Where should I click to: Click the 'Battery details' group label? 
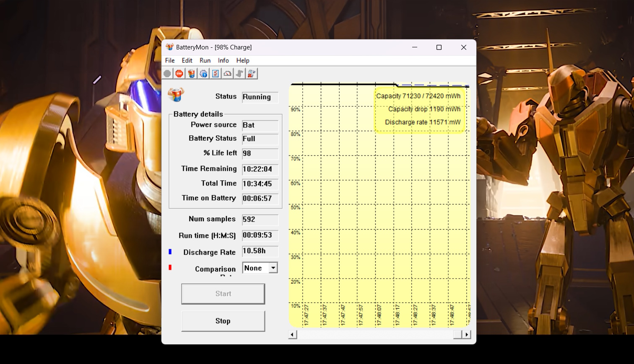tap(198, 114)
